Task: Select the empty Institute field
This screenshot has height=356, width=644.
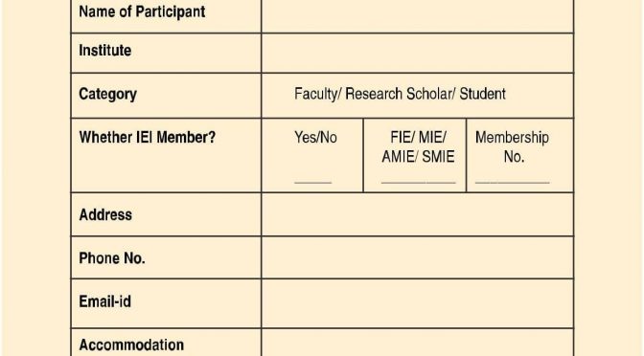Action: 417,54
